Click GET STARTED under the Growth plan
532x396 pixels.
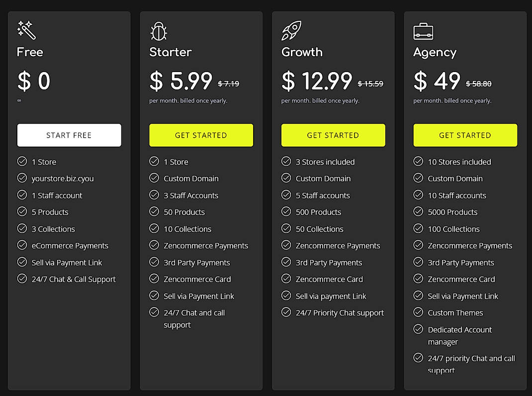[333, 135]
